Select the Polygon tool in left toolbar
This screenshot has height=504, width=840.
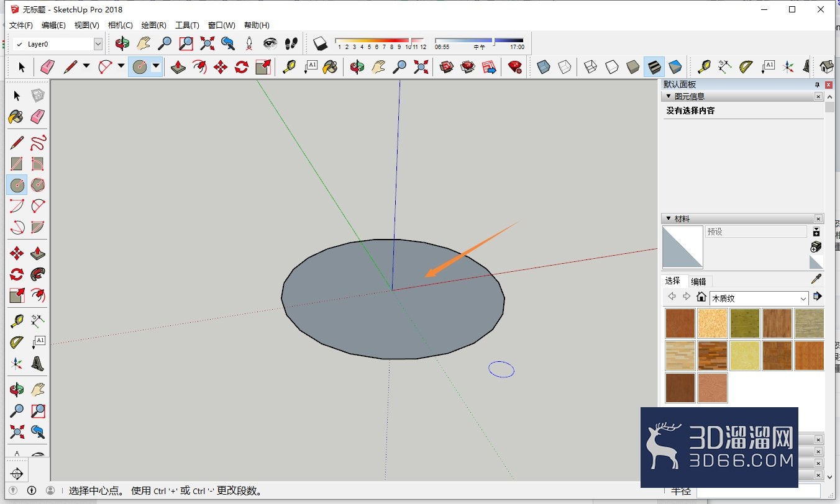coord(38,185)
